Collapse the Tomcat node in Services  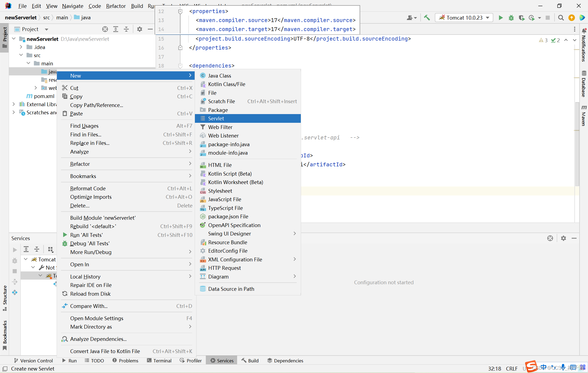(x=26, y=259)
